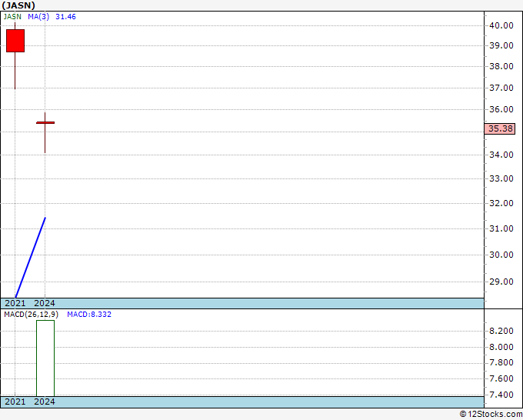The width and height of the screenshot is (523, 420).
Task: Click the blue MA(3) trend line
Action: click(x=30, y=258)
